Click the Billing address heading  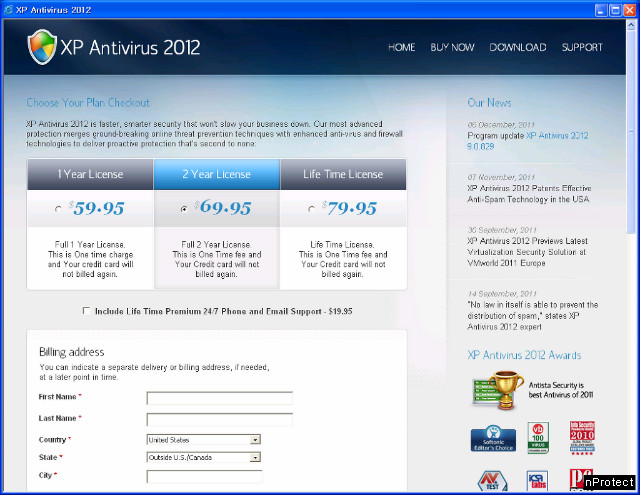(x=71, y=352)
